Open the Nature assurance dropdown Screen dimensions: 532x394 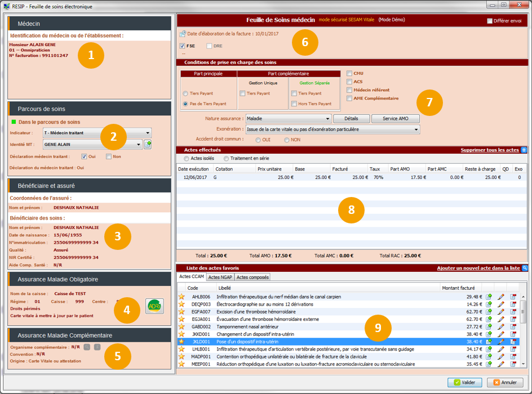pyautogui.click(x=289, y=119)
